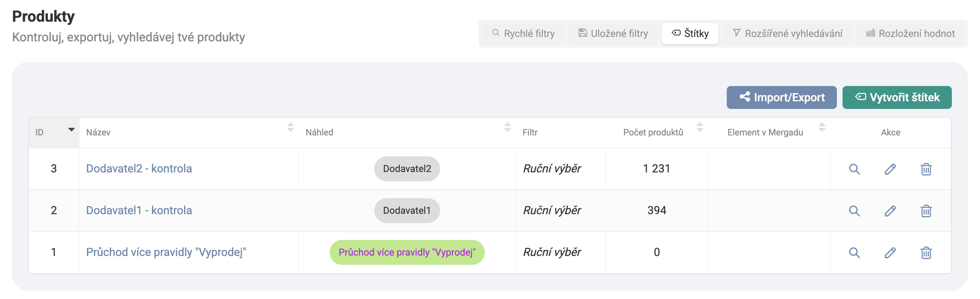Search products tagged Průchod více pravidly
The width and height of the screenshot is (980, 299).
[854, 253]
